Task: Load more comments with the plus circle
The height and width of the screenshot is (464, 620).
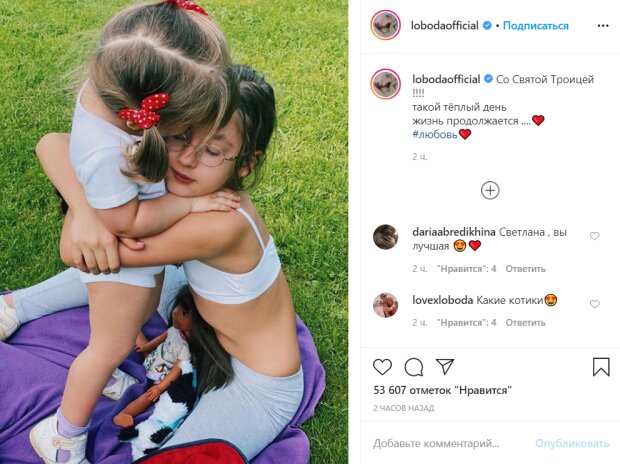Action: pyautogui.click(x=490, y=191)
